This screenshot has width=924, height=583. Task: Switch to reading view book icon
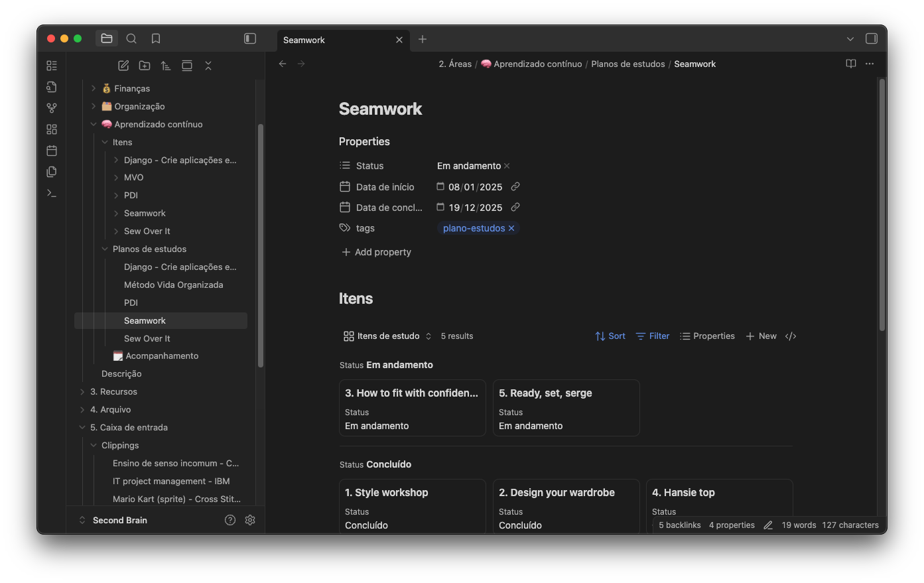click(851, 64)
